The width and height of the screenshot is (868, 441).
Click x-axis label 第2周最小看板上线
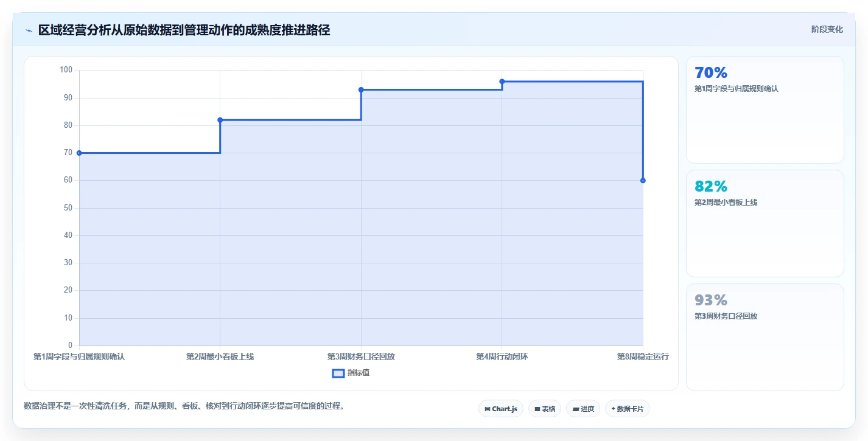[x=220, y=356]
